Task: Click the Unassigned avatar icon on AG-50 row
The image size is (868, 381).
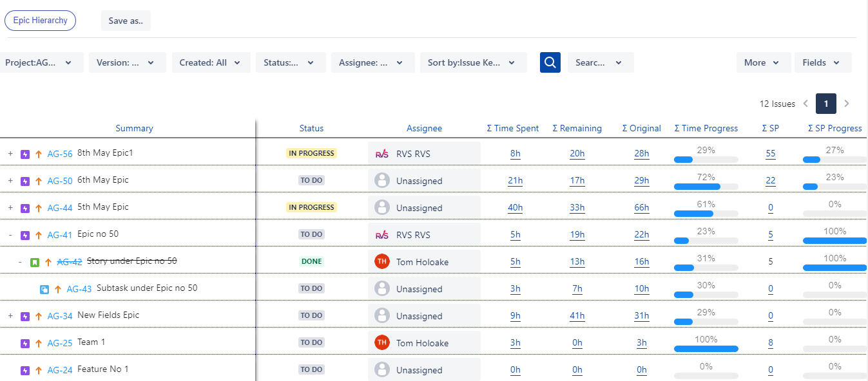Action: pos(382,180)
